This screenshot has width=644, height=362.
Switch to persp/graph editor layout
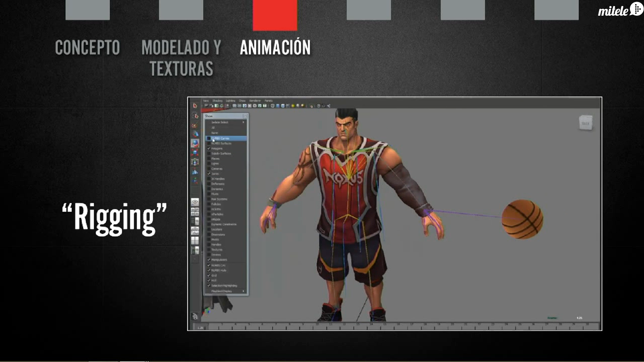[x=195, y=231]
